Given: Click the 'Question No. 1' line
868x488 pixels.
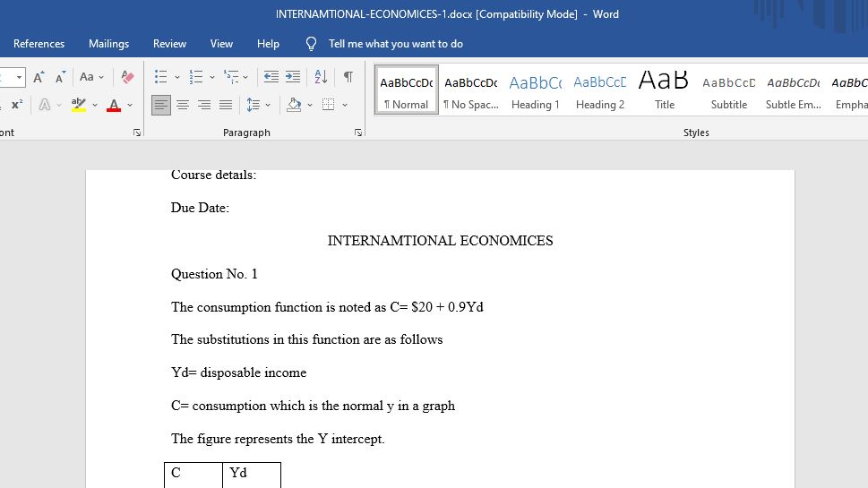Looking at the screenshot, I should [x=214, y=274].
